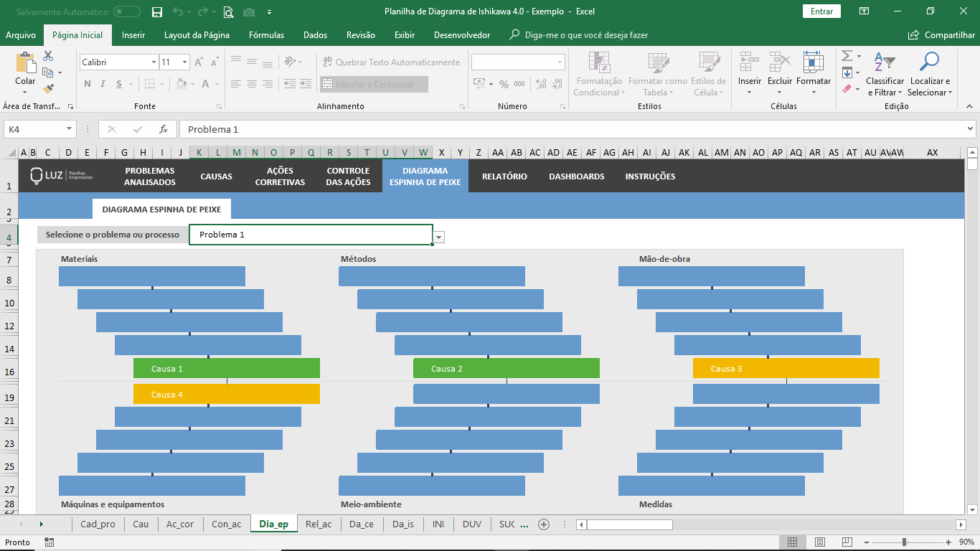Increase font size with the larger A icon
This screenshot has width=980, height=551.
tap(199, 62)
